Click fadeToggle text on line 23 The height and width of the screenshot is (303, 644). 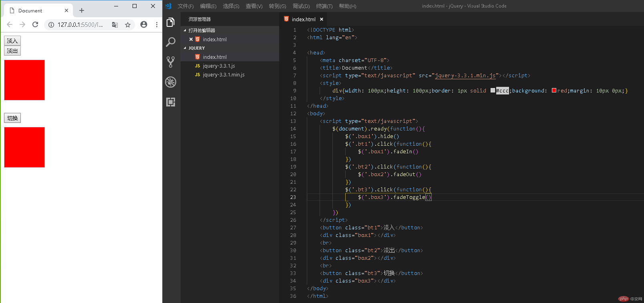409,197
